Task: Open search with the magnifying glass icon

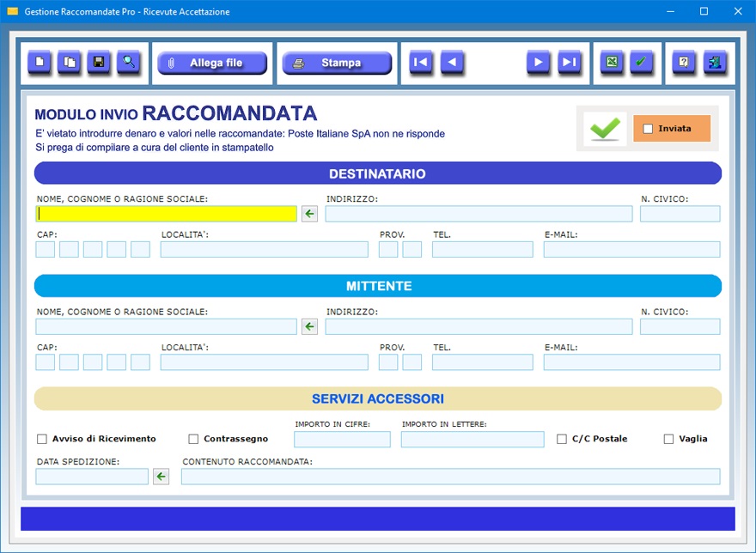Action: (129, 62)
